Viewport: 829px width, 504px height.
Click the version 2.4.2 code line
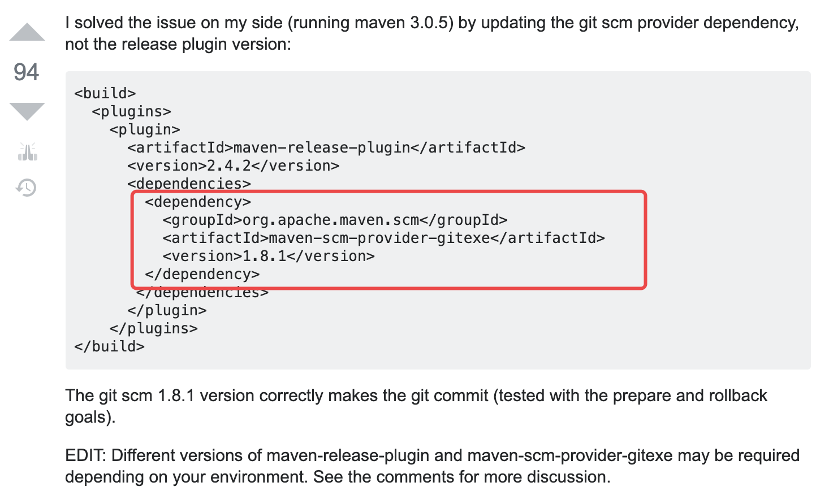233,166
